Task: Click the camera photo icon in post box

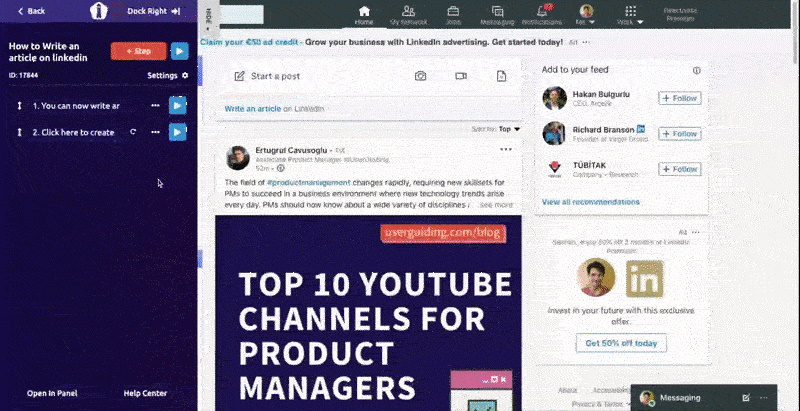Action: tap(421, 76)
